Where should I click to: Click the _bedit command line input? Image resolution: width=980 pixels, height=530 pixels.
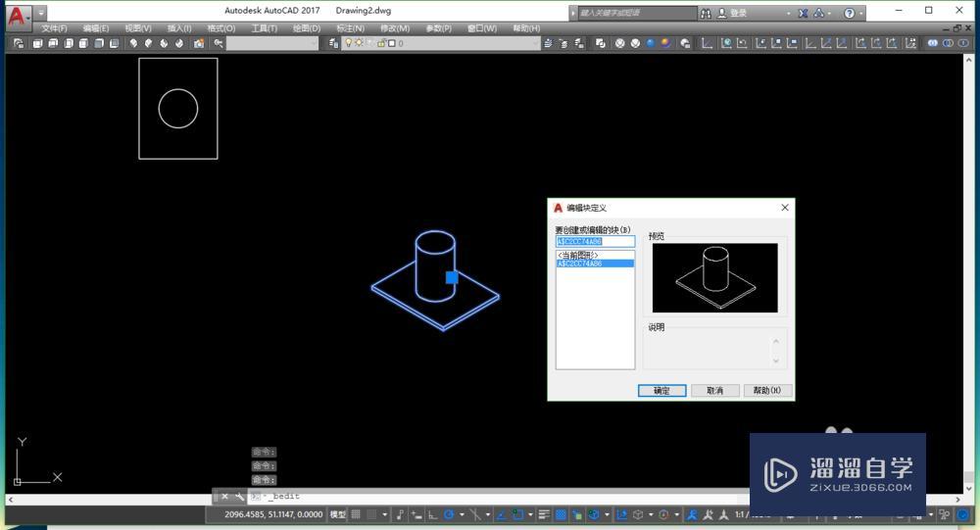coord(500,497)
